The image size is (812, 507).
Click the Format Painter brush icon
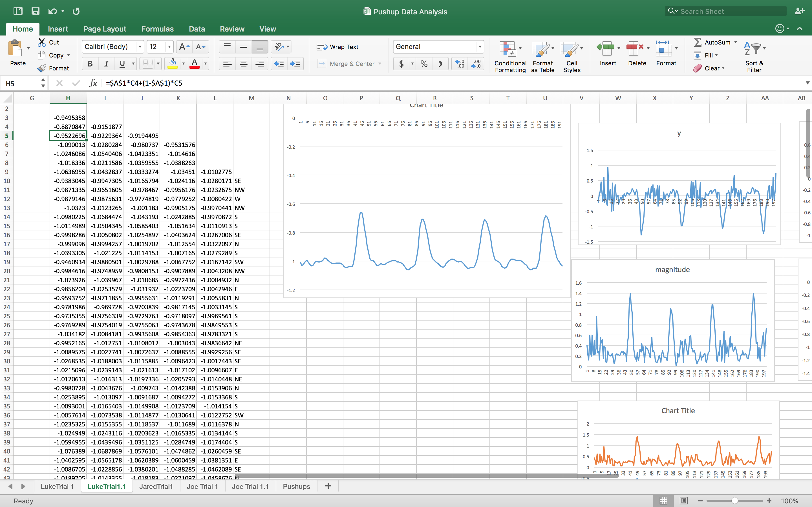click(42, 68)
